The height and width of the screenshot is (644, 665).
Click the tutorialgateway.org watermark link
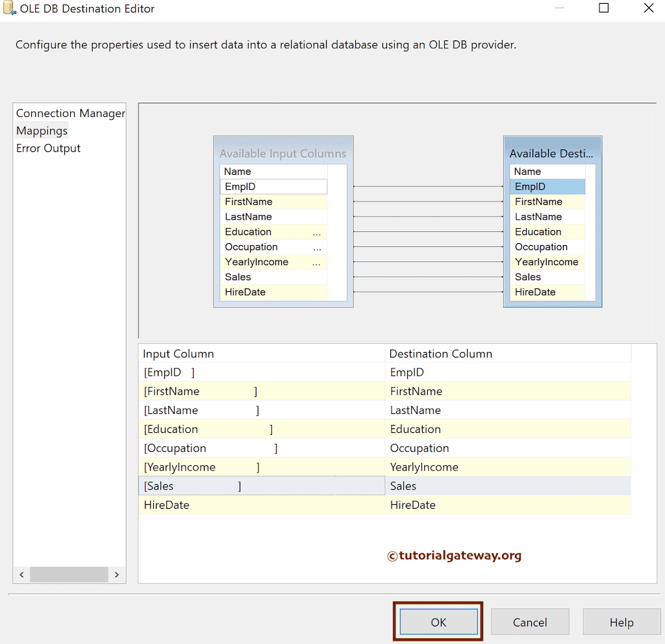click(455, 556)
